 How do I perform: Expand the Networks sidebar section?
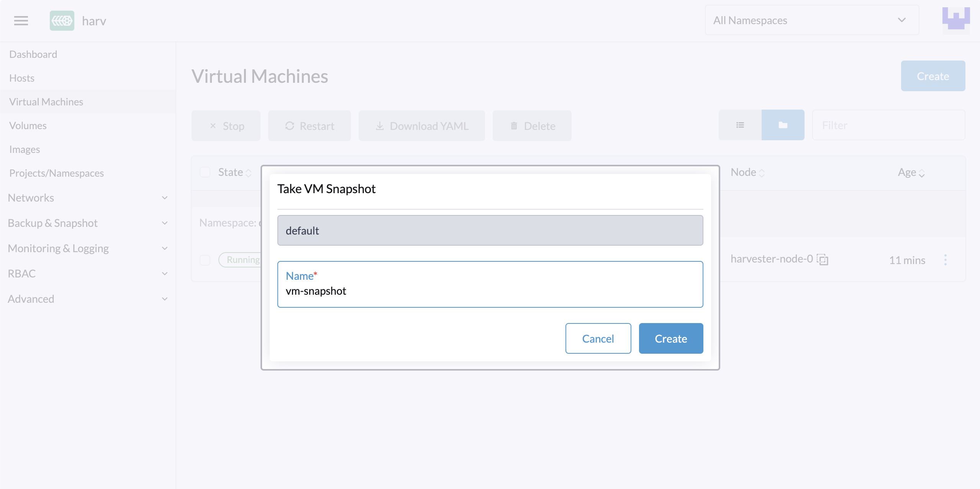click(x=87, y=198)
